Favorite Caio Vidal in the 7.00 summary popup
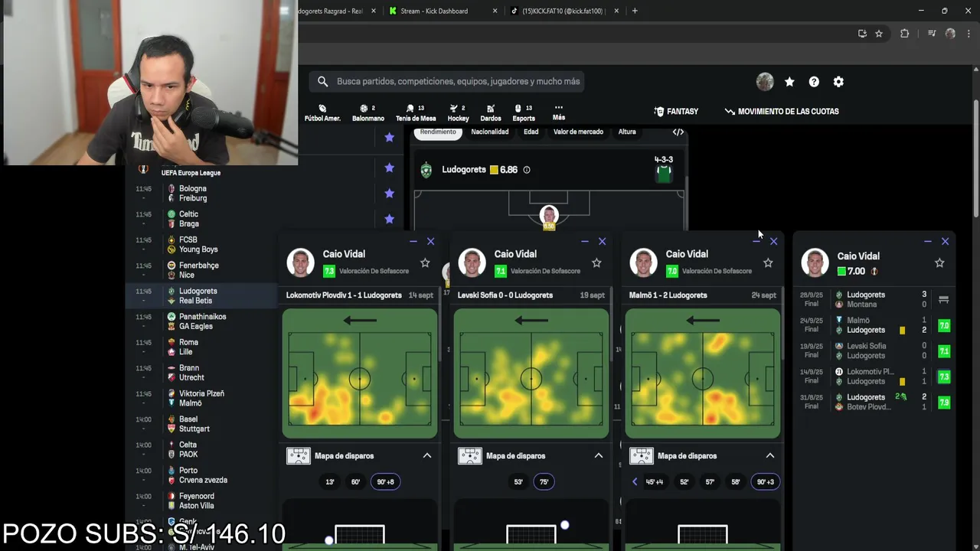 (939, 262)
